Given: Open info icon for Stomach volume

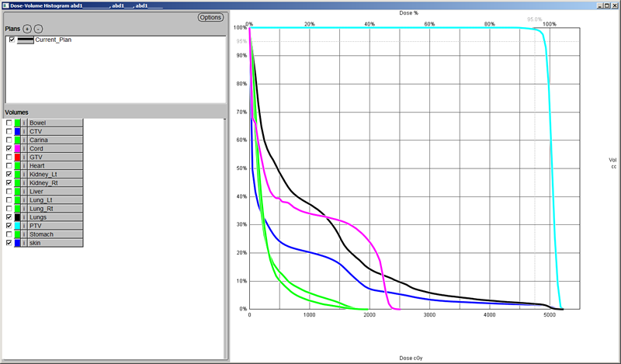Looking at the screenshot, I should click(23, 234).
